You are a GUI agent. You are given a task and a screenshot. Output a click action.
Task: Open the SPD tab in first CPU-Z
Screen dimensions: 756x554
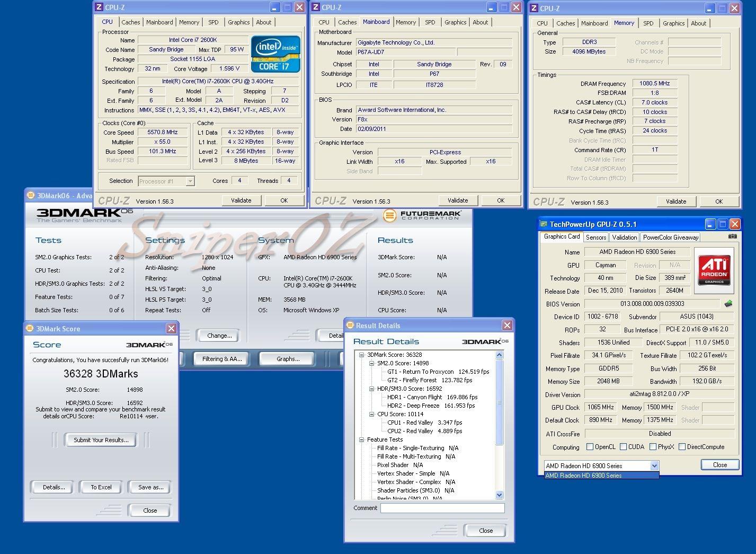(x=213, y=22)
